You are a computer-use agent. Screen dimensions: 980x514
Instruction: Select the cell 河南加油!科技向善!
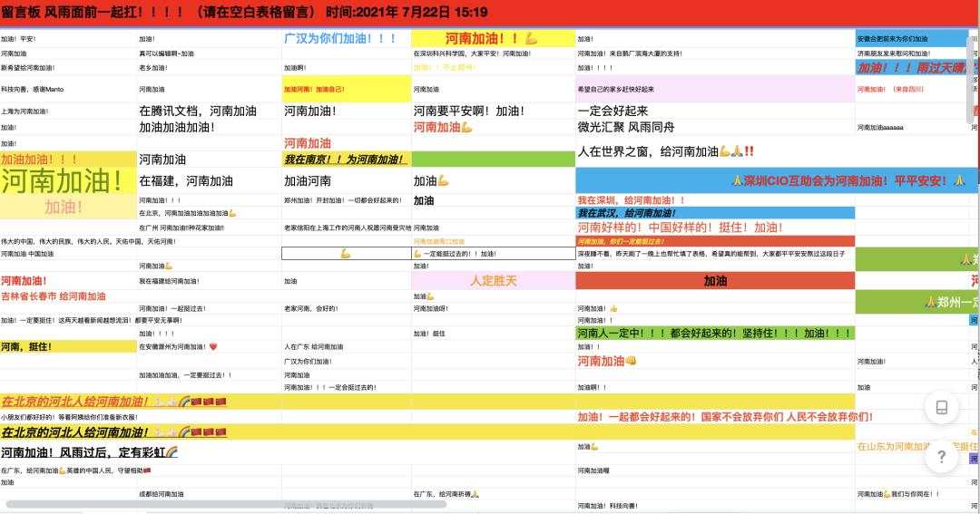[715, 506]
